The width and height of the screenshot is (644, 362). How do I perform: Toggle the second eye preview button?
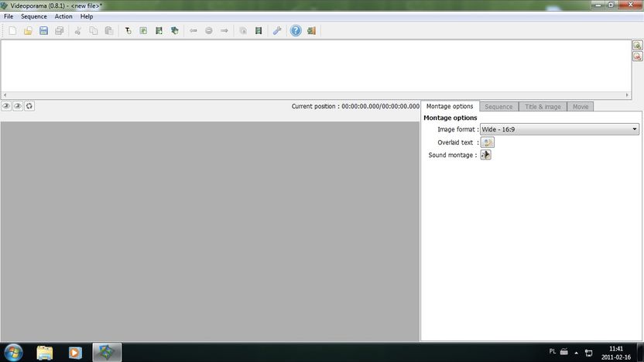[18, 106]
